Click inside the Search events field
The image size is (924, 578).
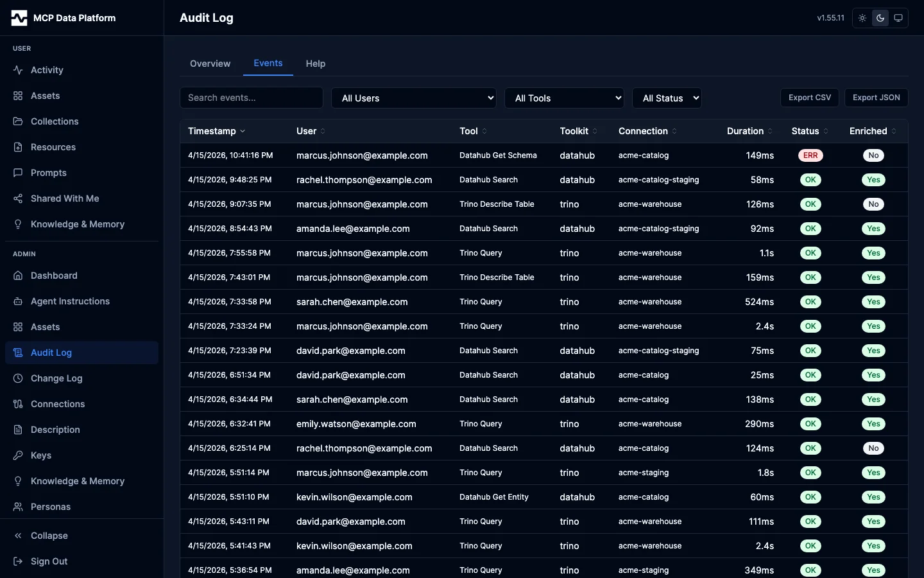(251, 98)
